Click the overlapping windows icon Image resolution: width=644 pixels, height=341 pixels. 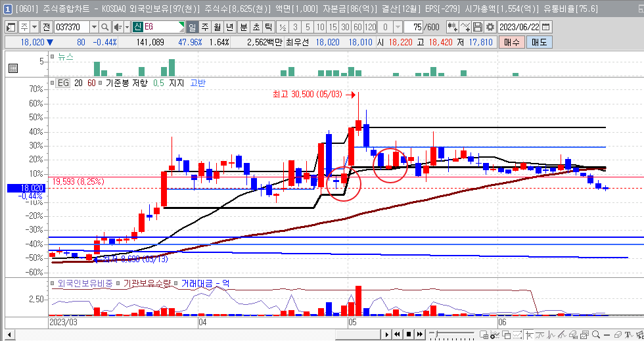point(507,334)
